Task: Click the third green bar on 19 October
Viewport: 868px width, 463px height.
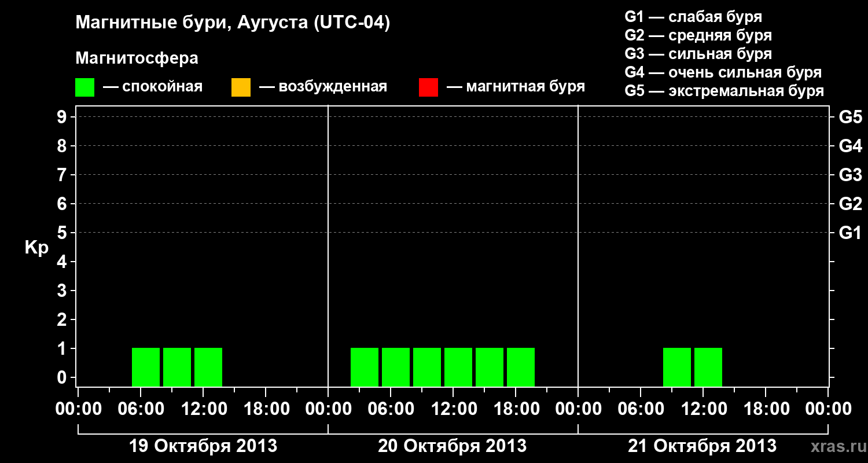Action: pos(208,367)
